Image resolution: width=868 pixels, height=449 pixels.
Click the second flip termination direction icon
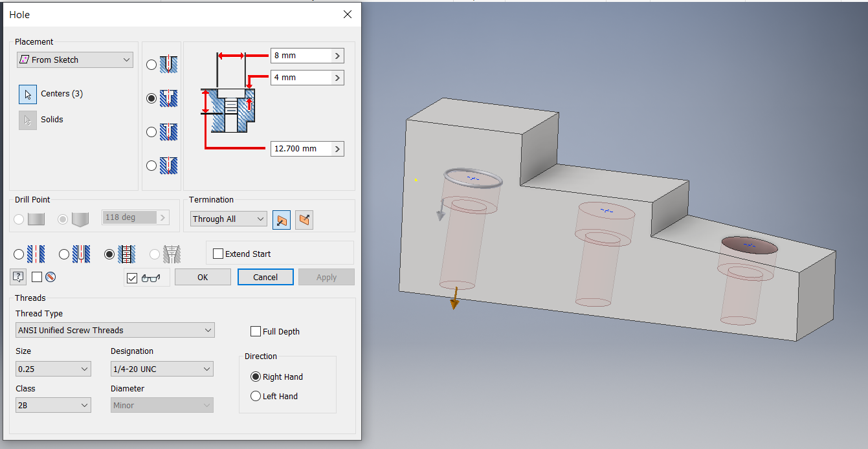pos(304,220)
